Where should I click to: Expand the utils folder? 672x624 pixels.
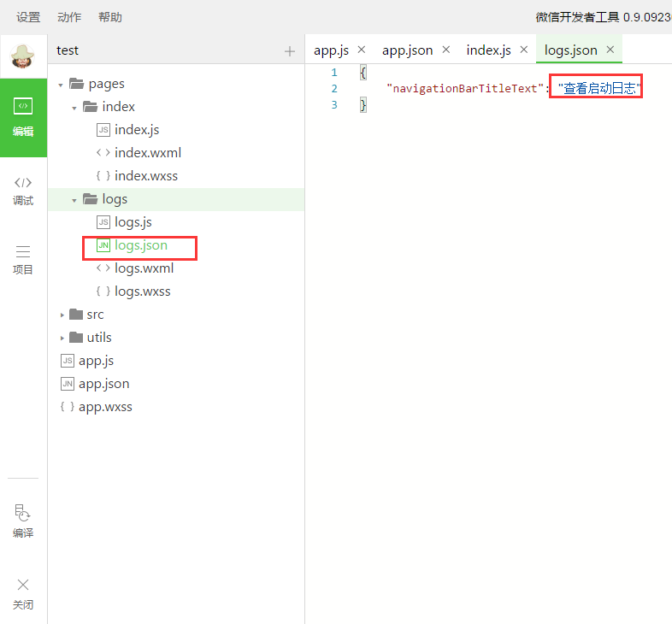click(x=62, y=338)
